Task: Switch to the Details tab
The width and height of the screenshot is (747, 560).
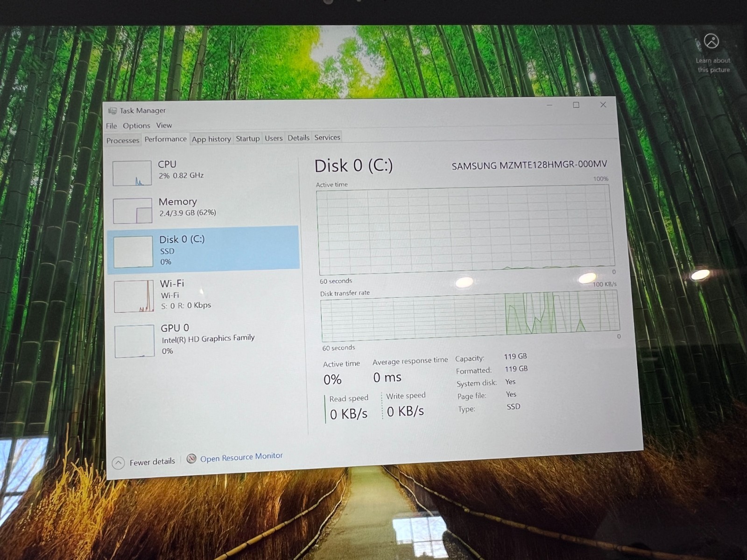Action: 298,138
